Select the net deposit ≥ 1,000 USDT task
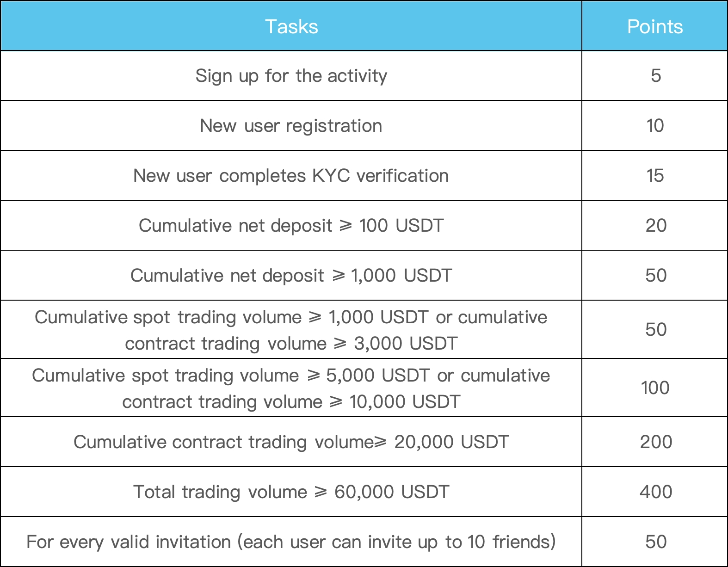 [x=291, y=276]
